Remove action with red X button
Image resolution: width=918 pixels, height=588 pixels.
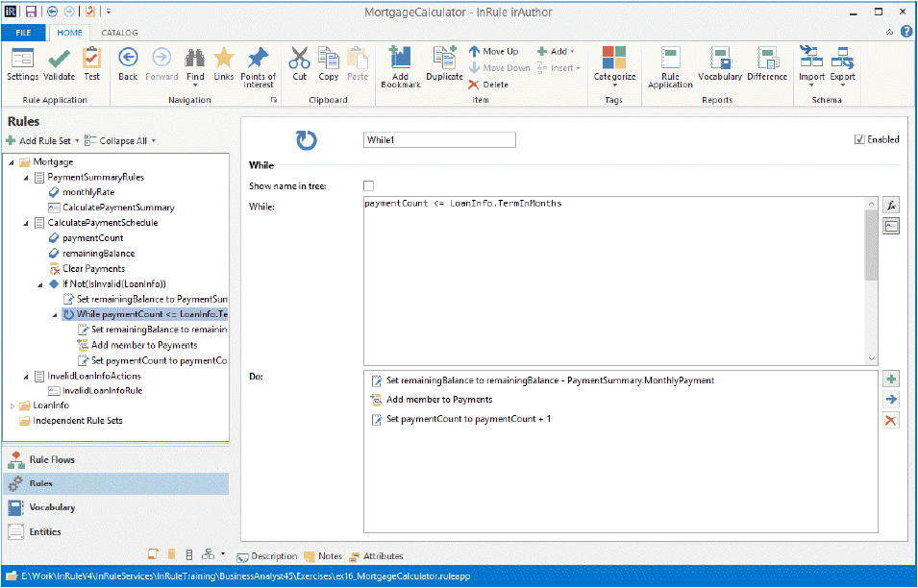point(891,421)
